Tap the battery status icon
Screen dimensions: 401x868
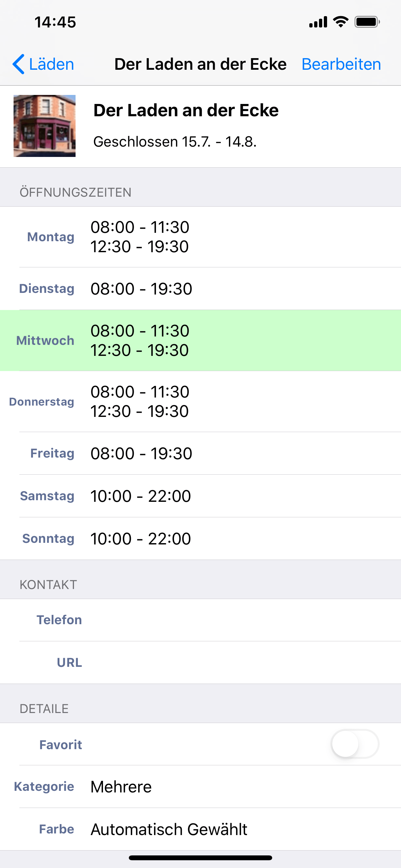click(x=367, y=22)
